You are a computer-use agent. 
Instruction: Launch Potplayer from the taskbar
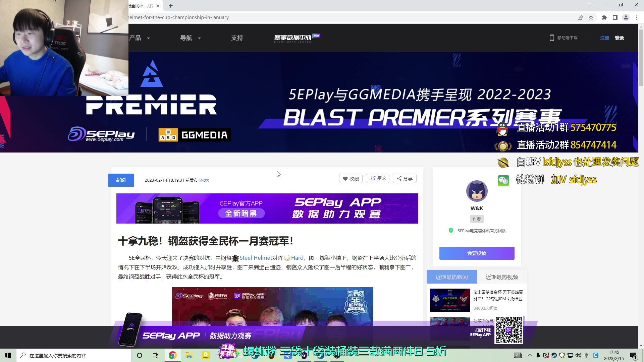[206, 355]
